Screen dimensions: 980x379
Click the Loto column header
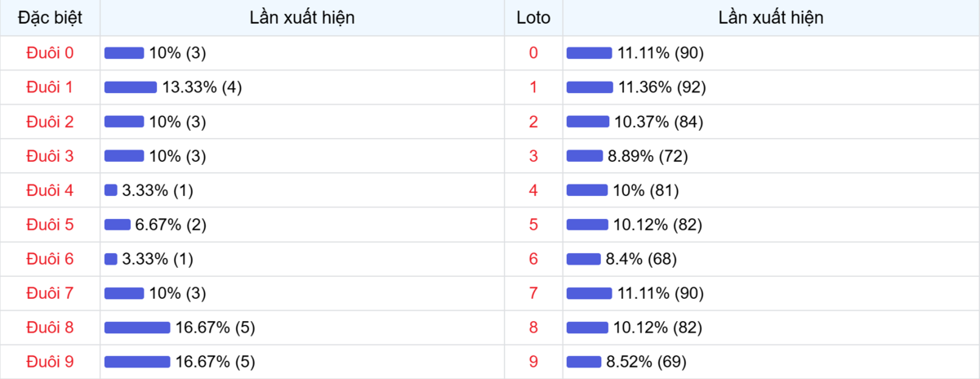pyautogui.click(x=533, y=17)
